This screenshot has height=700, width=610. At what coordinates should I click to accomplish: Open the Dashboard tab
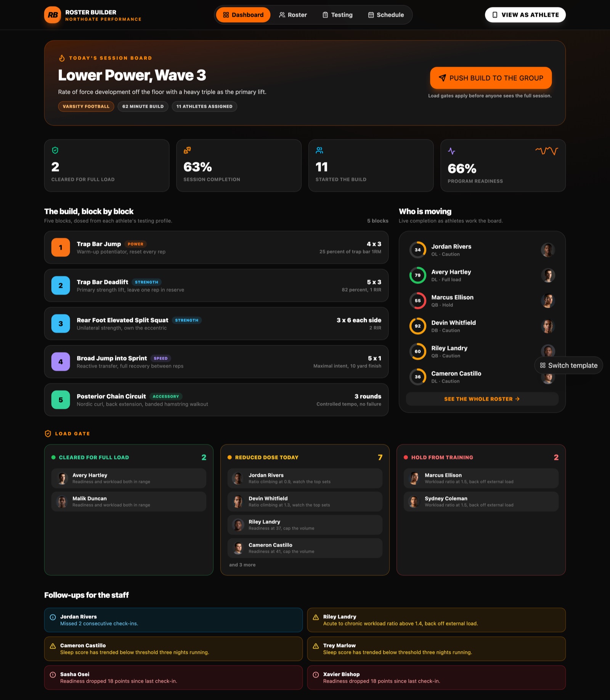click(243, 15)
